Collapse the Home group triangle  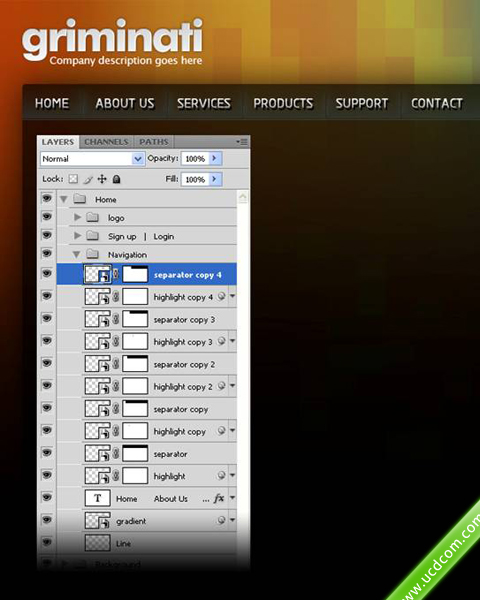[64, 199]
